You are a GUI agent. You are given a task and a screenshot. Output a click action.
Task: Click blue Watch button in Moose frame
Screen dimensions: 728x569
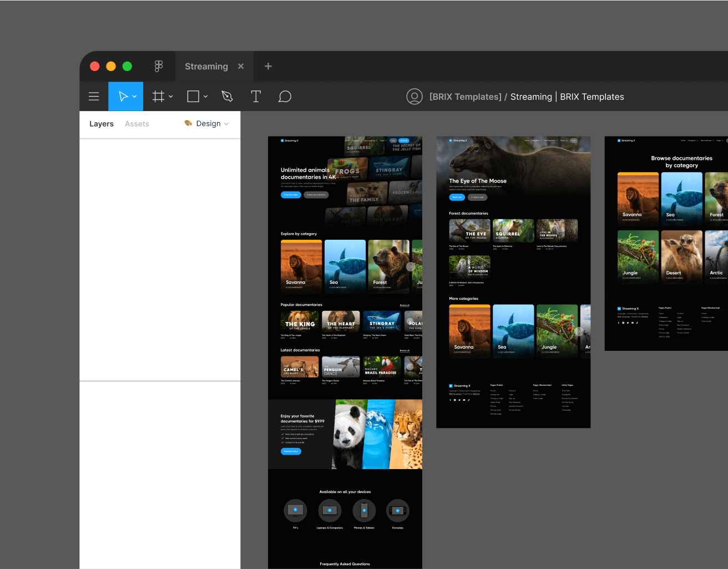coord(457,197)
